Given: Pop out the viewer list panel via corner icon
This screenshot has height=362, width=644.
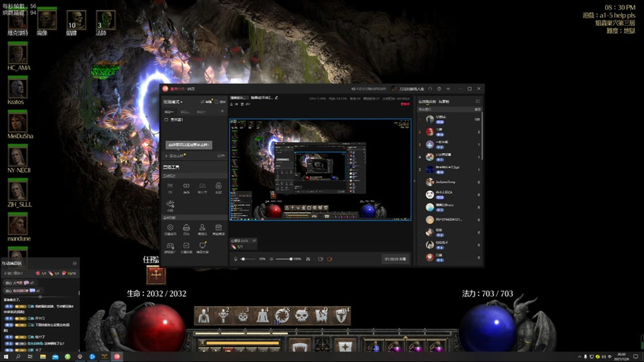Looking at the screenshot, I should pyautogui.click(x=477, y=101).
